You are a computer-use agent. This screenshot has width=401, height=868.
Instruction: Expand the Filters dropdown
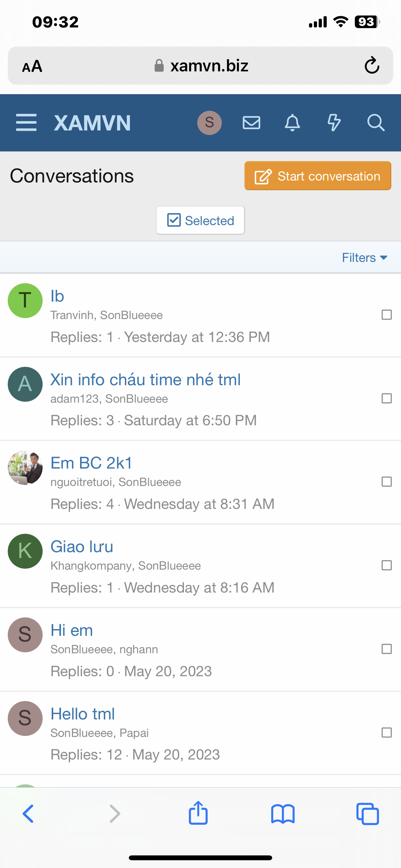click(x=365, y=258)
